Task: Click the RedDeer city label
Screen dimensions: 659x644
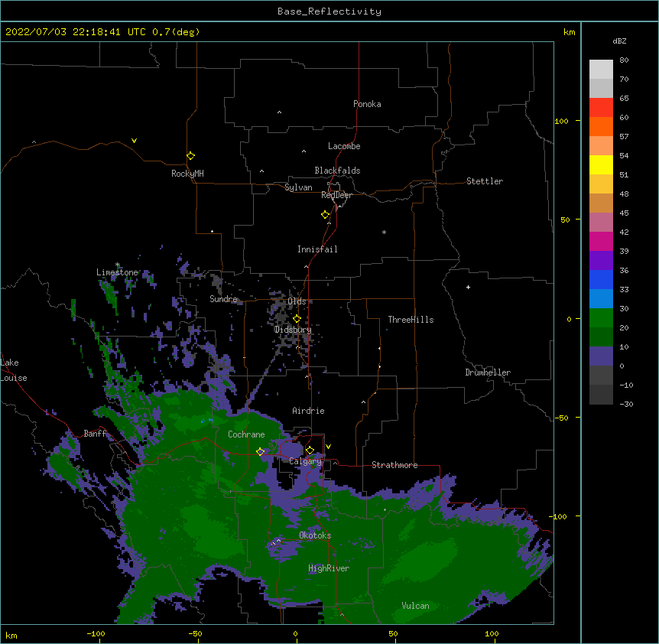Action: click(x=336, y=195)
